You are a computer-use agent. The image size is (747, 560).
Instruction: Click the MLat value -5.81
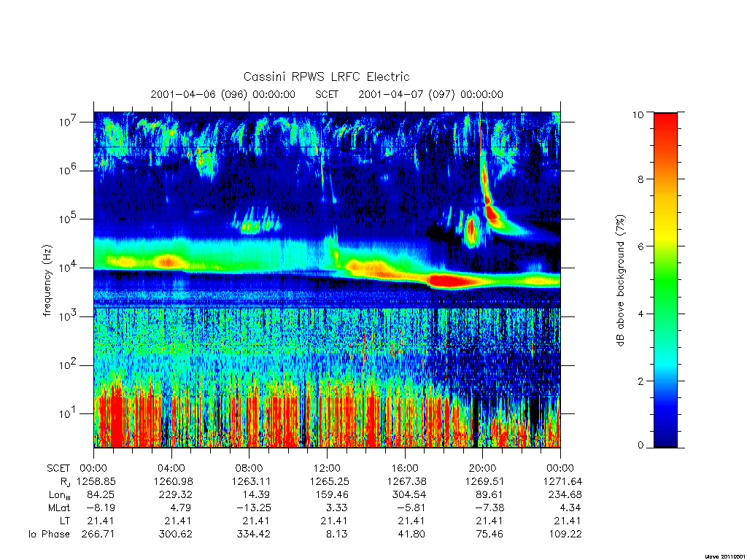tap(411, 508)
